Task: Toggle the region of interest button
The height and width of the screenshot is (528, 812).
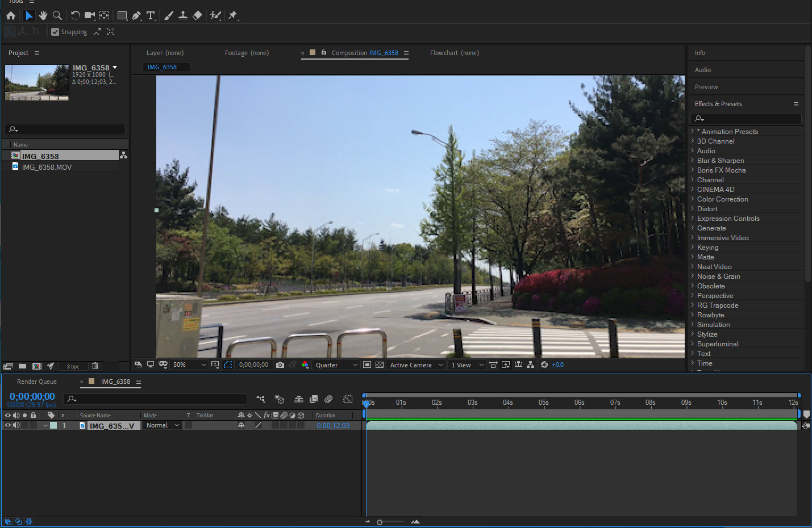Action: 367,364
